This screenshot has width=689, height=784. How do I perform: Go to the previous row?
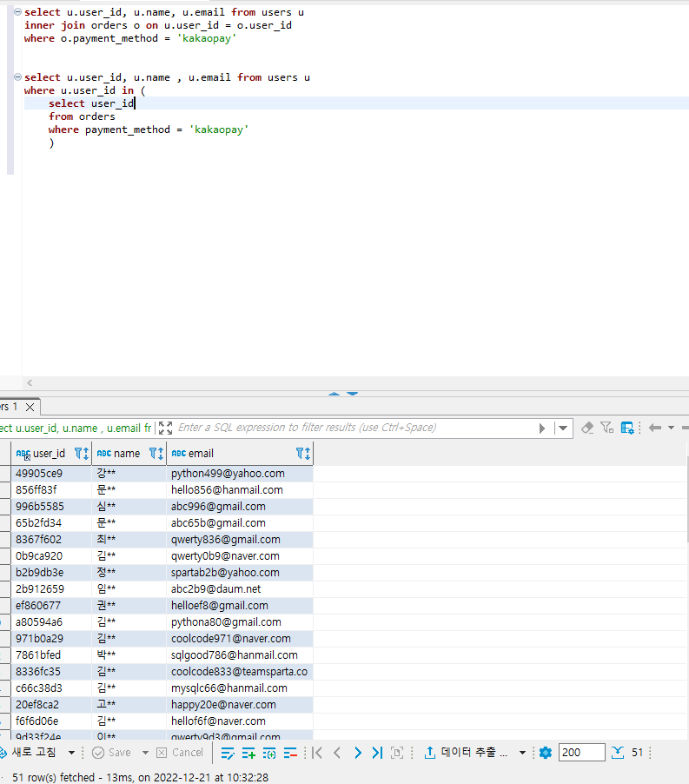(x=337, y=753)
